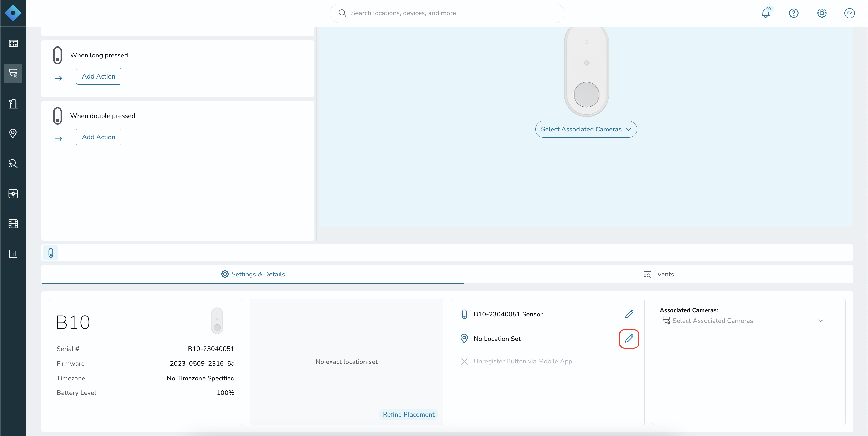The width and height of the screenshot is (868, 436).
Task: Focus the search locations and devices field
Action: (x=447, y=13)
